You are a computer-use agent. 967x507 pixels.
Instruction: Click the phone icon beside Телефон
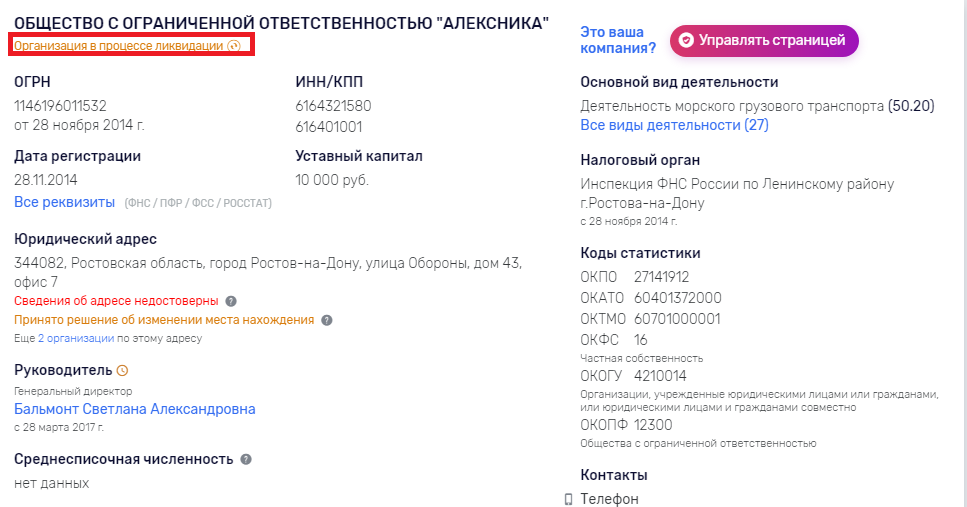569,499
